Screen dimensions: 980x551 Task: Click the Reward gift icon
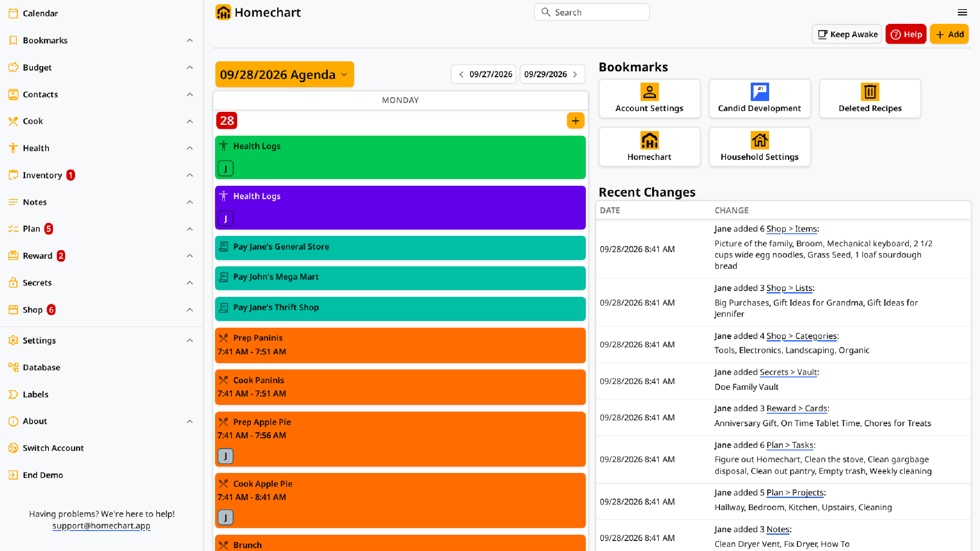(13, 256)
